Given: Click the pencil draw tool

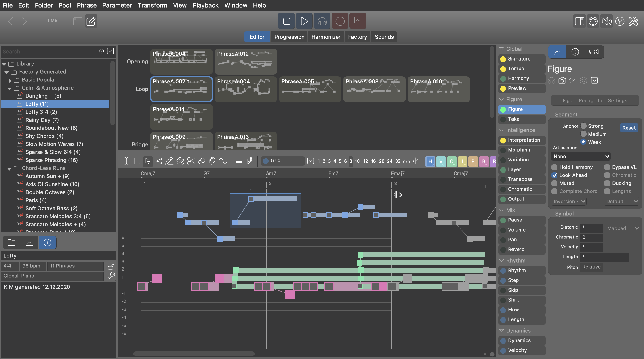Looking at the screenshot, I should [x=169, y=161].
